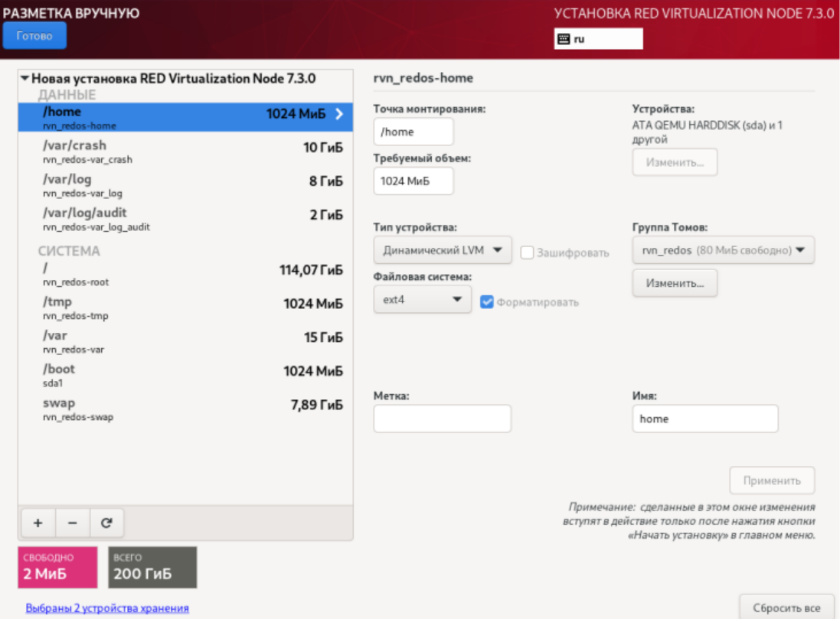Click the СВОБОДНО 2 МиБ indicator
Image resolution: width=840 pixels, height=619 pixels.
click(58, 567)
